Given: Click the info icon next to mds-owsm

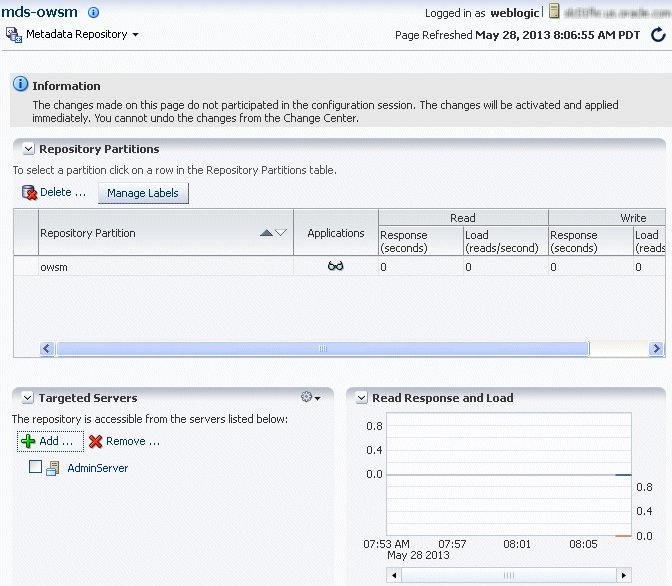Looking at the screenshot, I should click(x=93, y=12).
